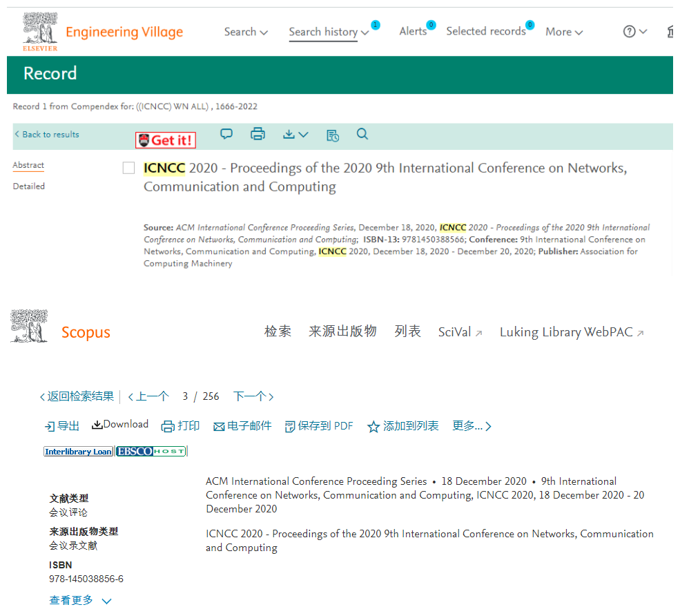Screen dimensions: 680x616
Task: Click the Get it! button
Action: click(166, 140)
